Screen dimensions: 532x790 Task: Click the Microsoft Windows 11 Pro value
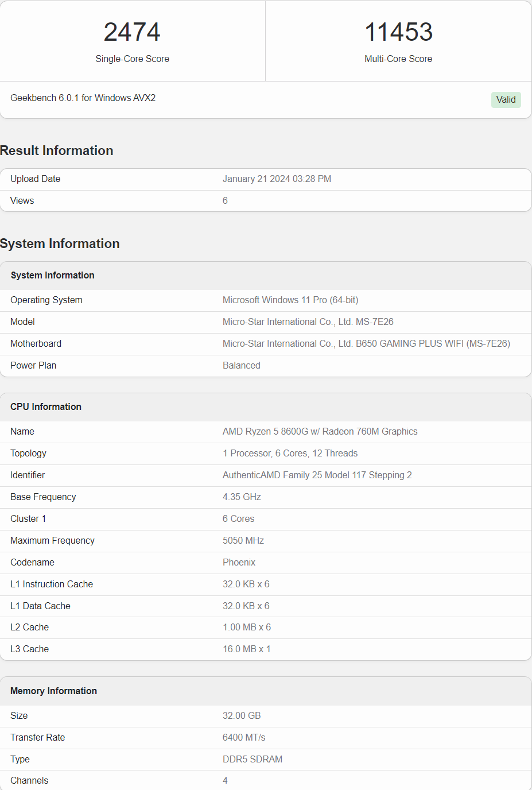pyautogui.click(x=290, y=300)
